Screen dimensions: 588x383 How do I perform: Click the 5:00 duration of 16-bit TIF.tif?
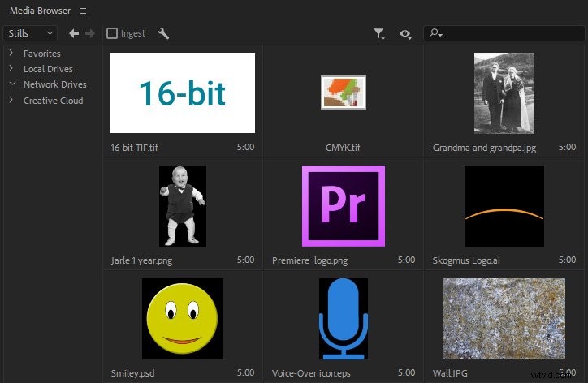(x=245, y=148)
